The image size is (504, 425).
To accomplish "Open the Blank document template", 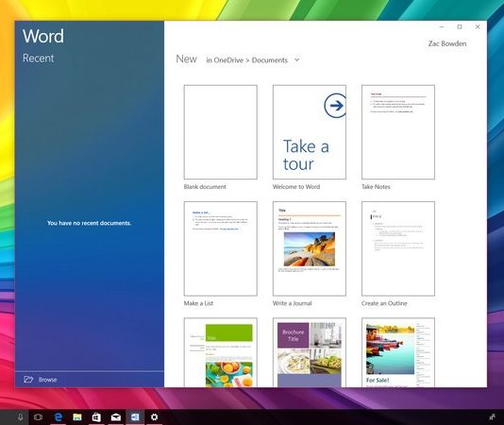I will tap(221, 132).
